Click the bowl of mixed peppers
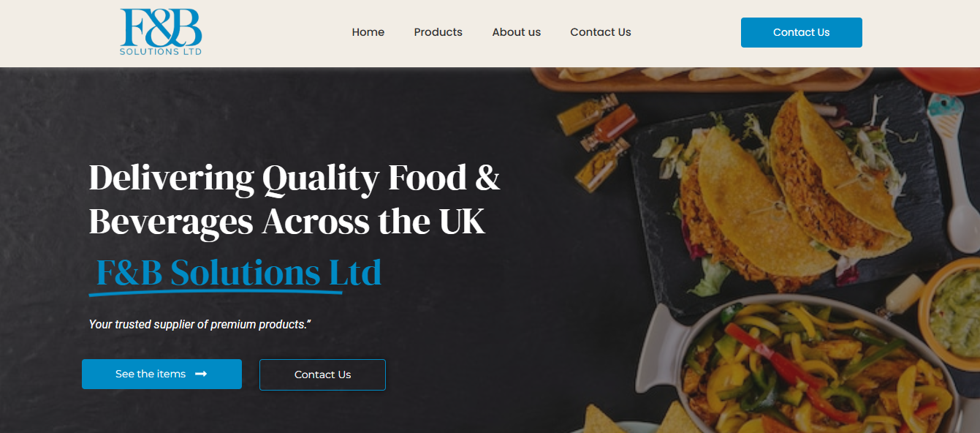This screenshot has width=980, height=433. 804,366
